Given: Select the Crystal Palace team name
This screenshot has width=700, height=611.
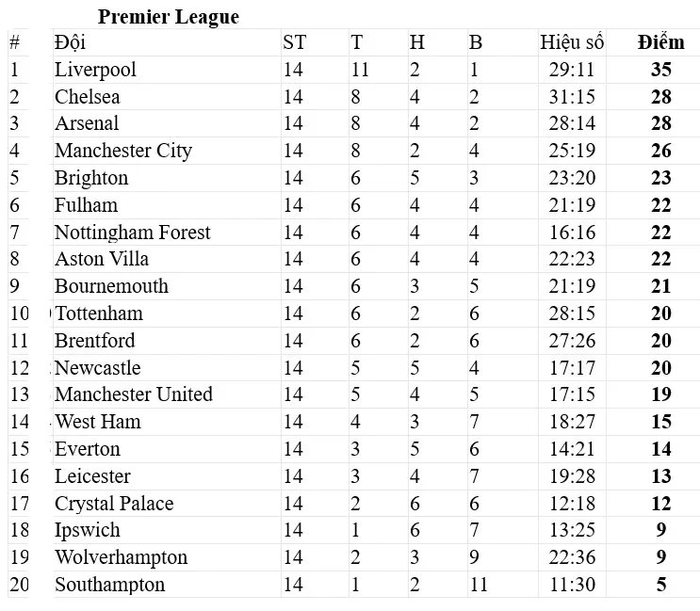Looking at the screenshot, I should pos(114,504).
